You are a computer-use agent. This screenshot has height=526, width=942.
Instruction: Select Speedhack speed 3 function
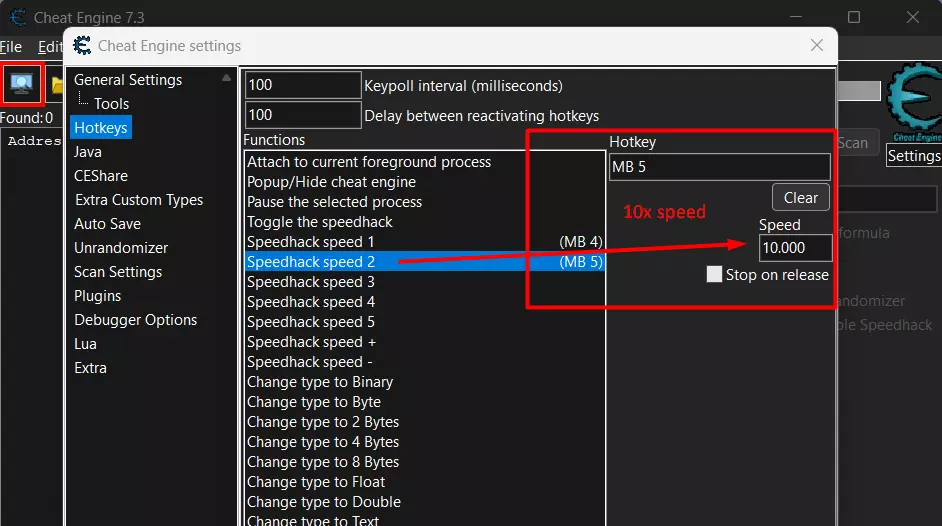tap(425, 282)
